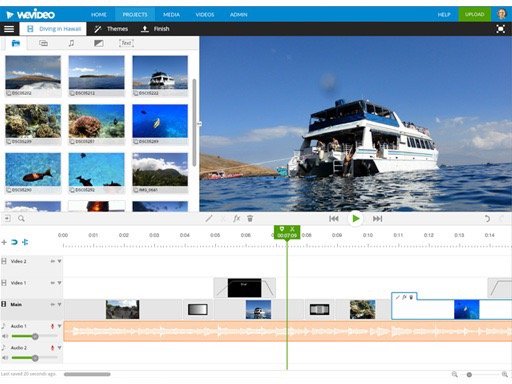
Task: Expand the Video 2 track dropdown arrow
Action: click(x=59, y=261)
